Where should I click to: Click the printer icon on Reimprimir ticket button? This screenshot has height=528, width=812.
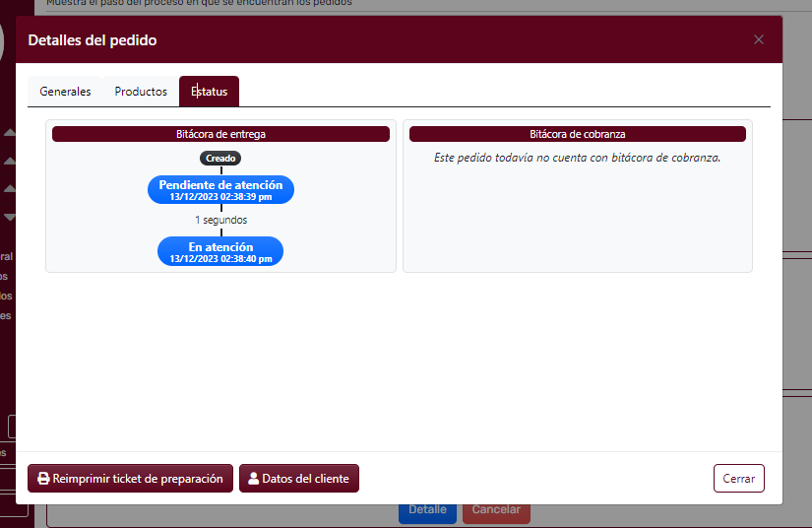43,479
